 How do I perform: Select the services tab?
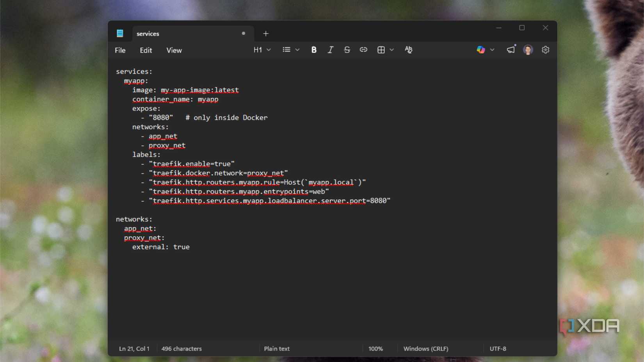coord(193,34)
